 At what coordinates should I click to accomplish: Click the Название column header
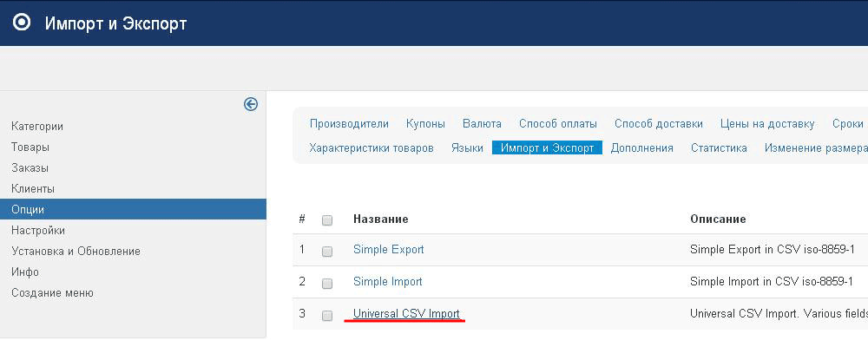click(x=380, y=219)
